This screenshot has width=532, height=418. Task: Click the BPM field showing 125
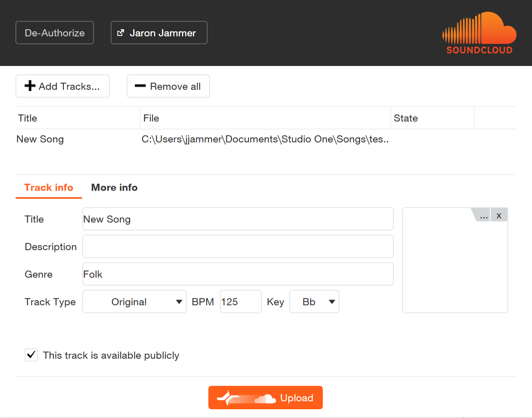pos(241,301)
